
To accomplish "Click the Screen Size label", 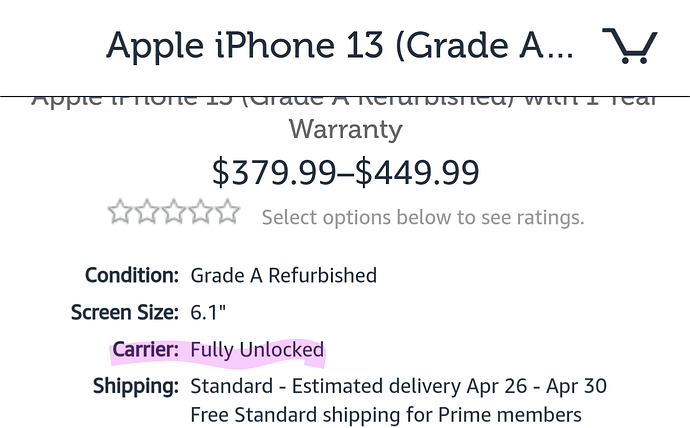I will [x=125, y=312].
